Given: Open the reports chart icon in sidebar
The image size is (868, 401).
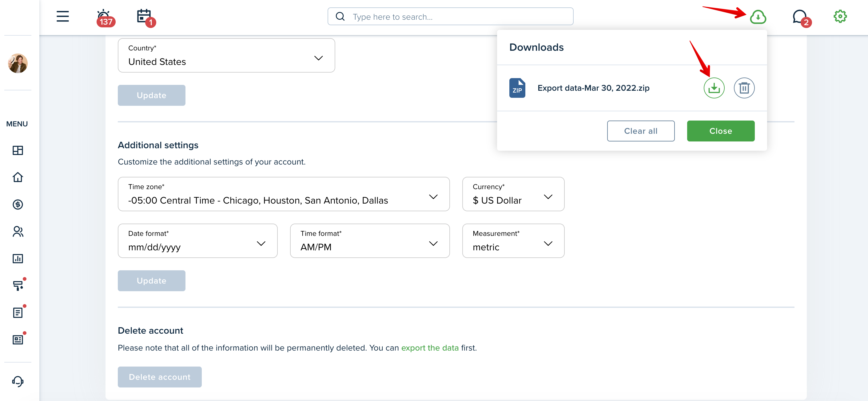Looking at the screenshot, I should point(18,258).
